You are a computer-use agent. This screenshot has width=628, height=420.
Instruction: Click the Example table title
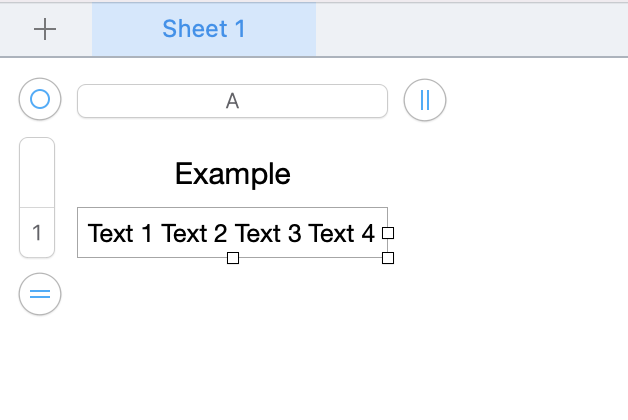click(x=232, y=174)
